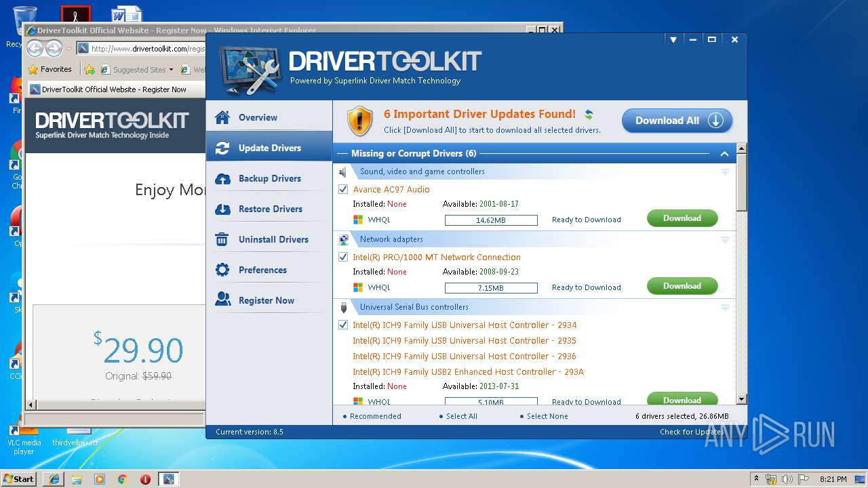This screenshot has width=868, height=488.
Task: Open Windows Explorer folder in taskbar
Action: click(x=77, y=479)
